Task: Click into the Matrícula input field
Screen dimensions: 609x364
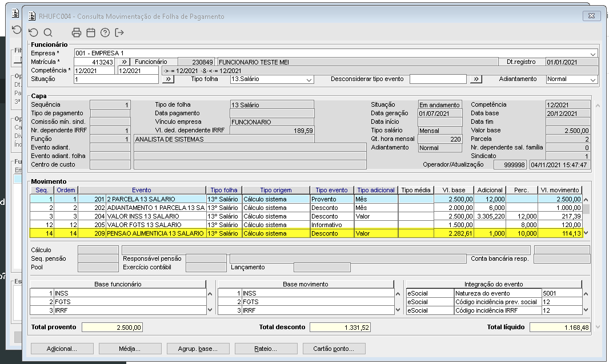Action: (x=94, y=62)
